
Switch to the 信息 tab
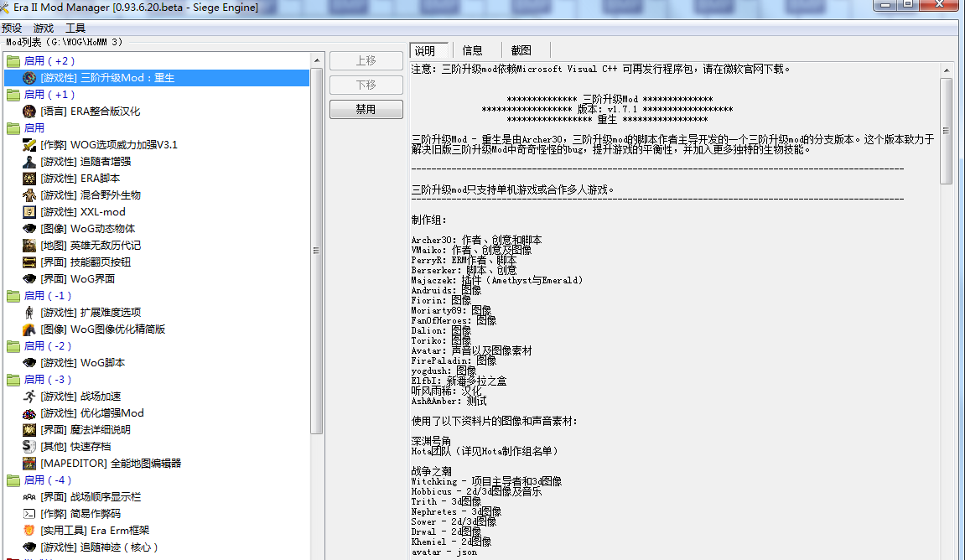click(473, 50)
